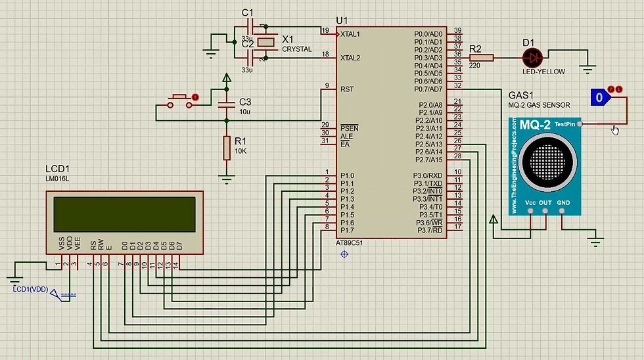Click the VEE pin label on the LCD

point(78,244)
